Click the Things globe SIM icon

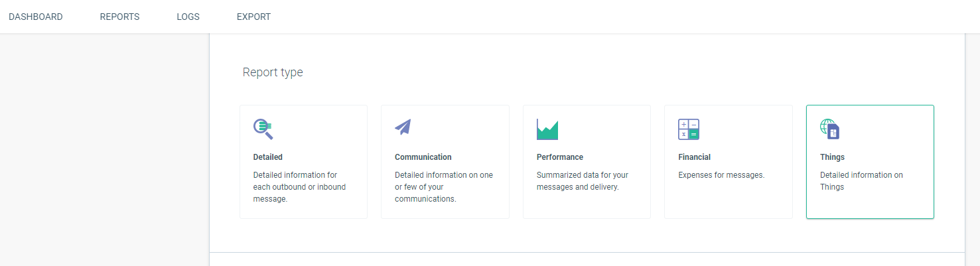[x=830, y=129]
